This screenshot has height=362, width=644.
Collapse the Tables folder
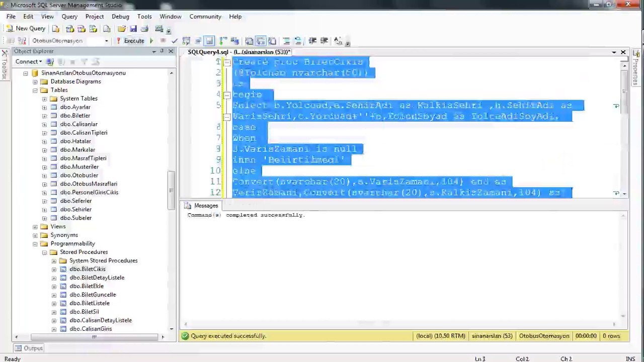pyautogui.click(x=35, y=90)
